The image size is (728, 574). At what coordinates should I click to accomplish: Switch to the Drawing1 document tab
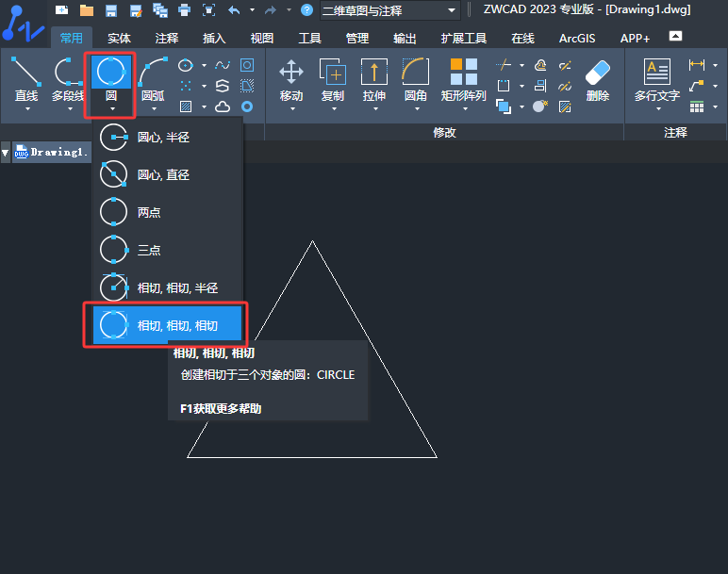coord(51,152)
